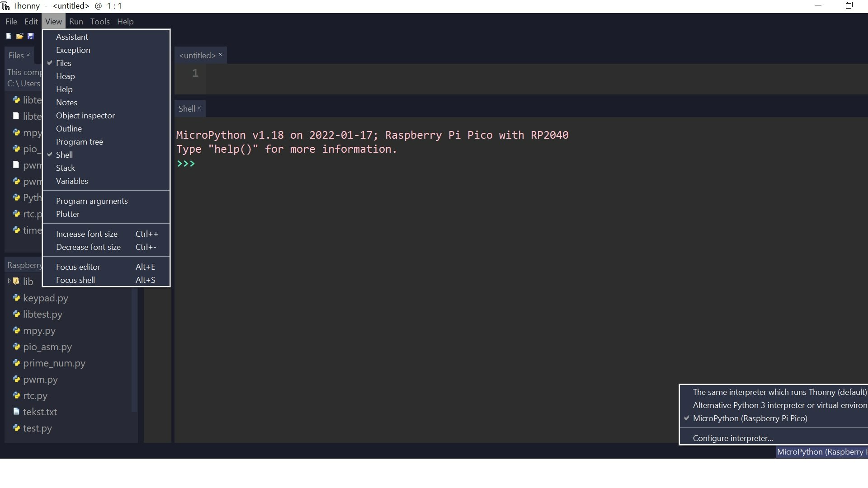
Task: Open the interpreter selector in status bar
Action: point(822,452)
